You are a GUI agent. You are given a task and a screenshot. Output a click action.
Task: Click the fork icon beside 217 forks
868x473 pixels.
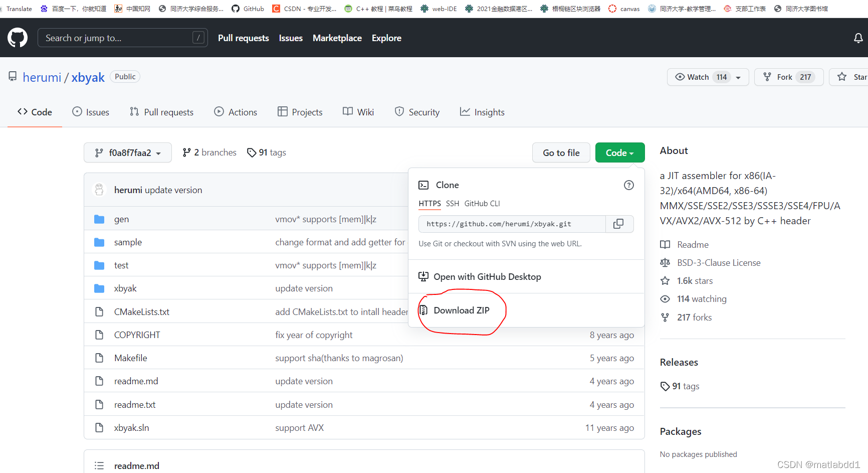665,318
